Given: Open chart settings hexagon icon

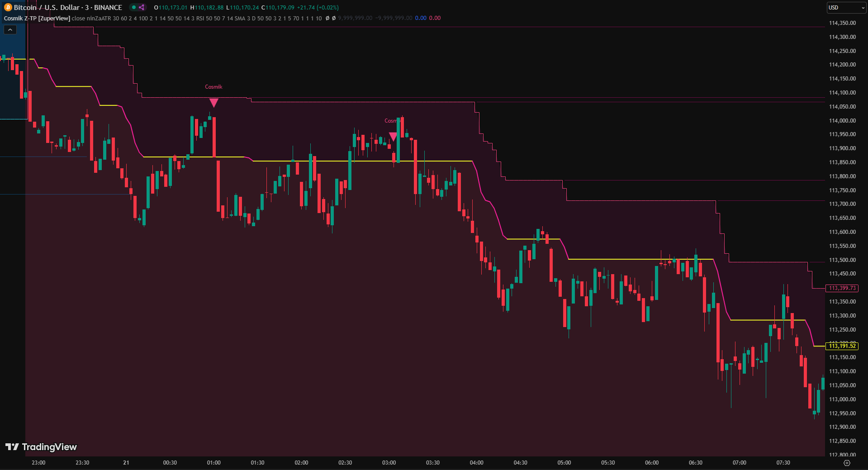Looking at the screenshot, I should pyautogui.click(x=847, y=463).
